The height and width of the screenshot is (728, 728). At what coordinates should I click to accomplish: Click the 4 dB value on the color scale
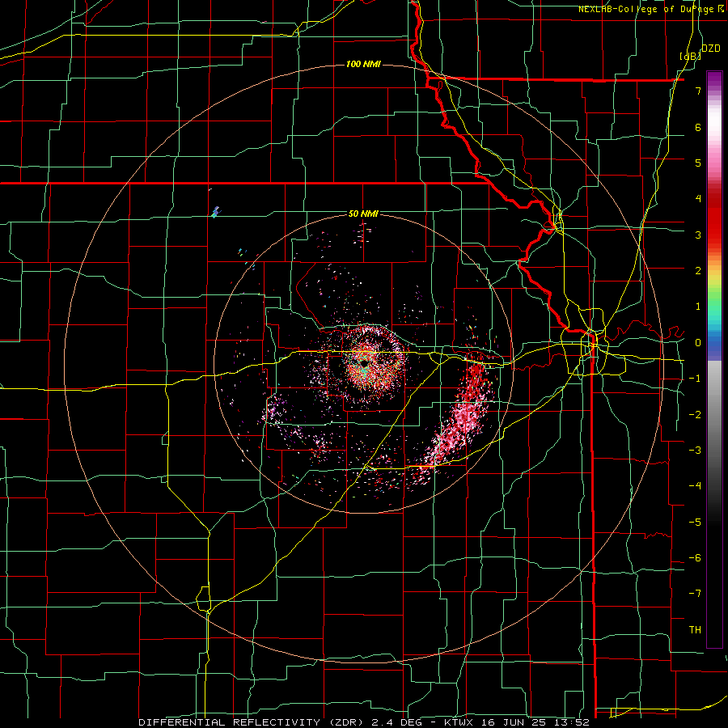click(698, 199)
